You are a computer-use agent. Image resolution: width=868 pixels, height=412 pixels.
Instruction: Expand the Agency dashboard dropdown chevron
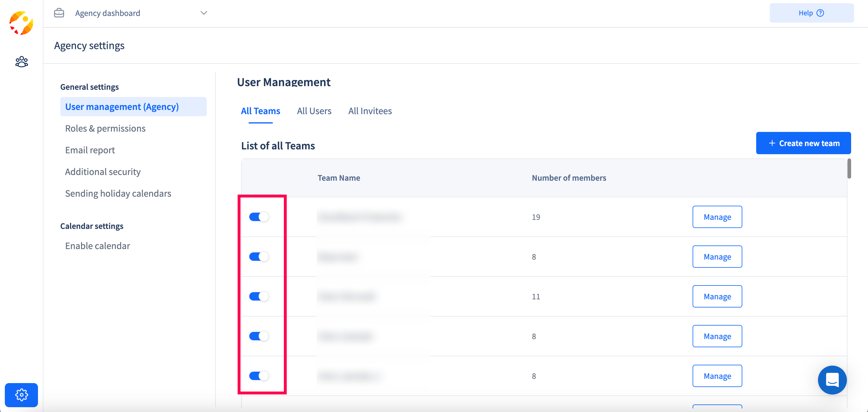[x=203, y=13]
